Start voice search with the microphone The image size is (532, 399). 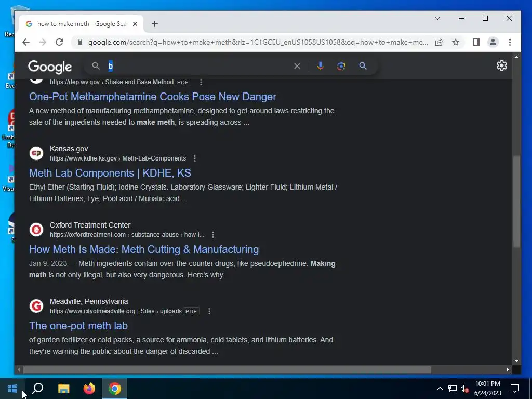tap(320, 66)
